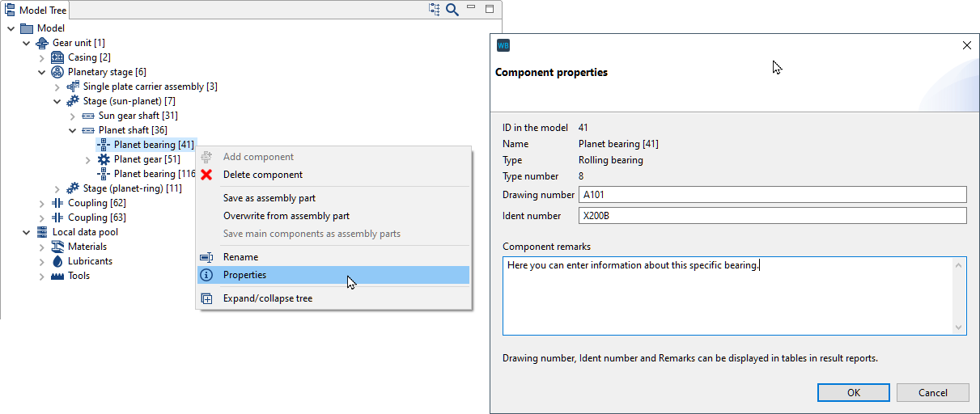Expand the Casing [2] node

click(42, 57)
